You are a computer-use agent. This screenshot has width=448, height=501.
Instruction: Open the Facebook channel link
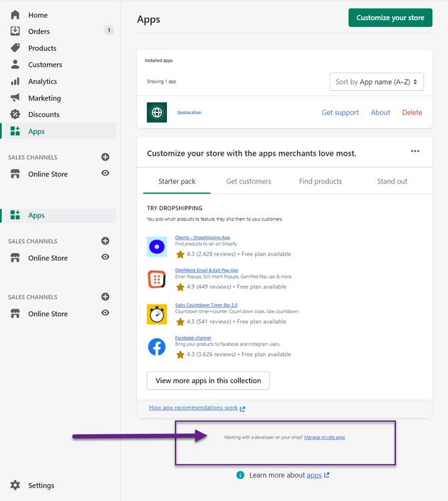pos(193,338)
